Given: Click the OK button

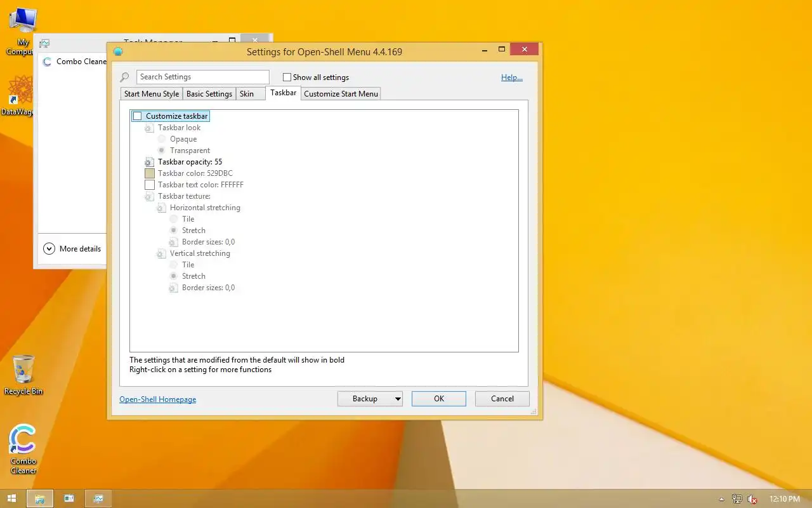Looking at the screenshot, I should (439, 399).
